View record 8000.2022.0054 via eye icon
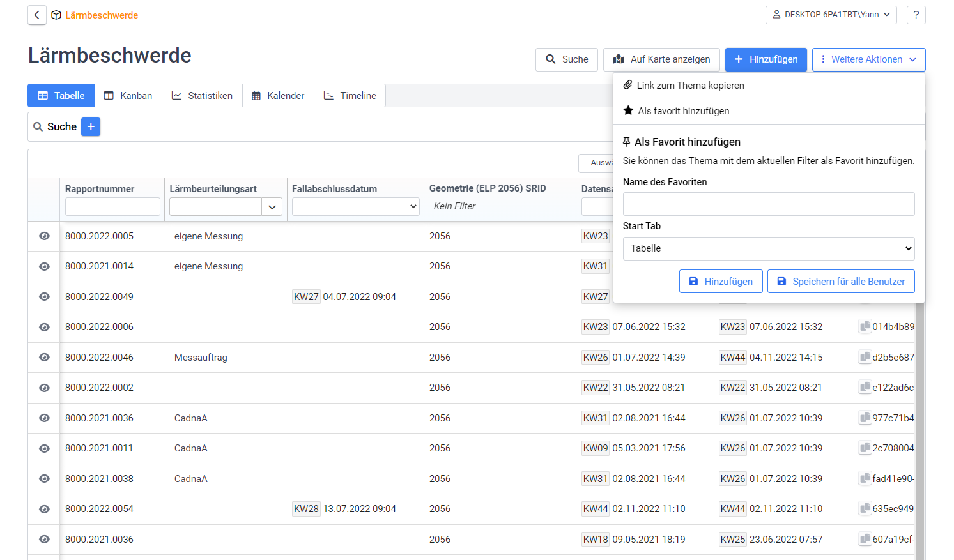This screenshot has width=954, height=560. [x=44, y=509]
